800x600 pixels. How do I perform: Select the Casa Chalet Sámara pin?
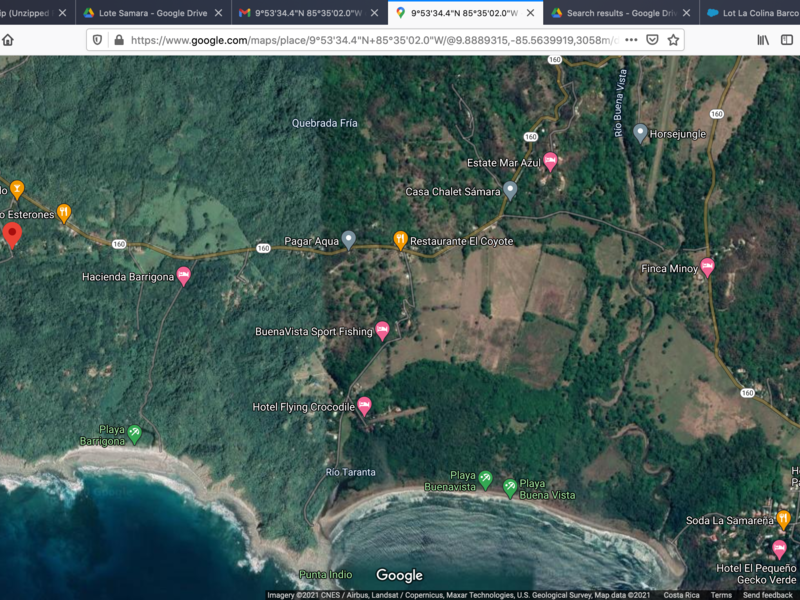(510, 191)
